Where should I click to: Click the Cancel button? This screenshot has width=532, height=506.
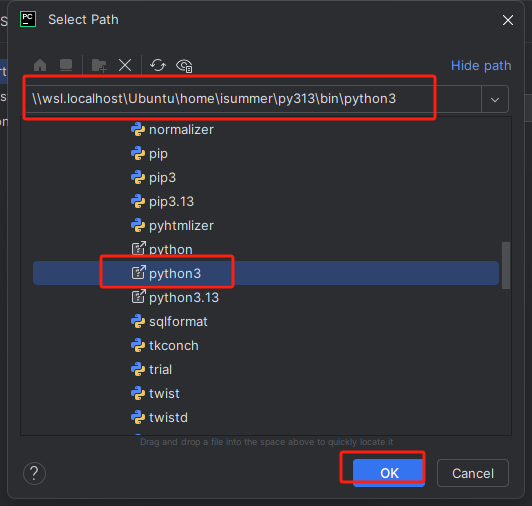point(473,473)
